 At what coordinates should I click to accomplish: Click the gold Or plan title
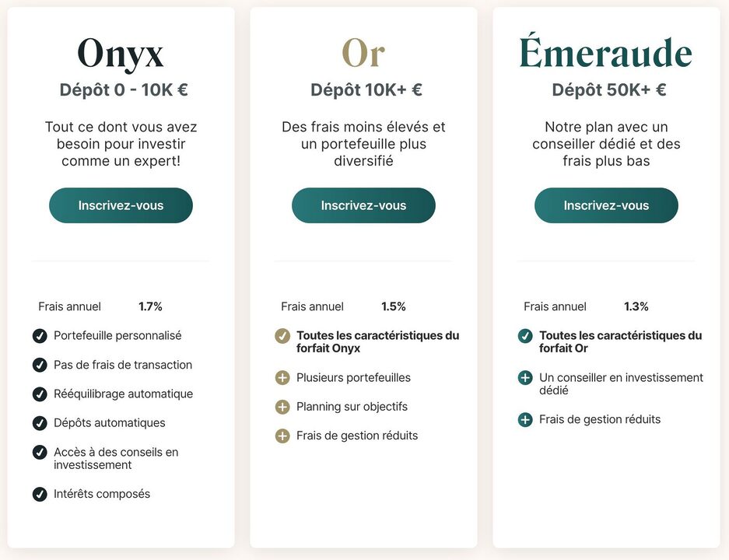(363, 53)
